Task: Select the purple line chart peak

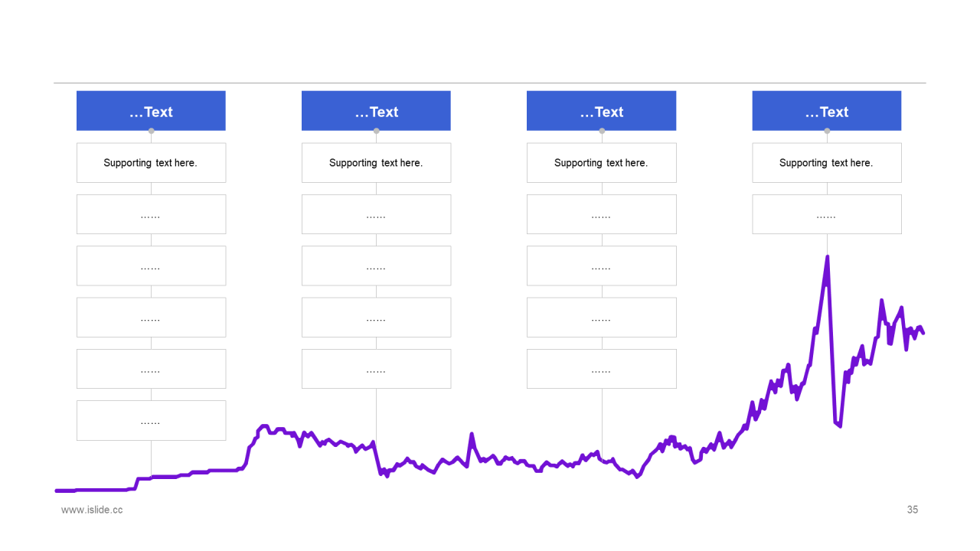Action: [x=828, y=259]
